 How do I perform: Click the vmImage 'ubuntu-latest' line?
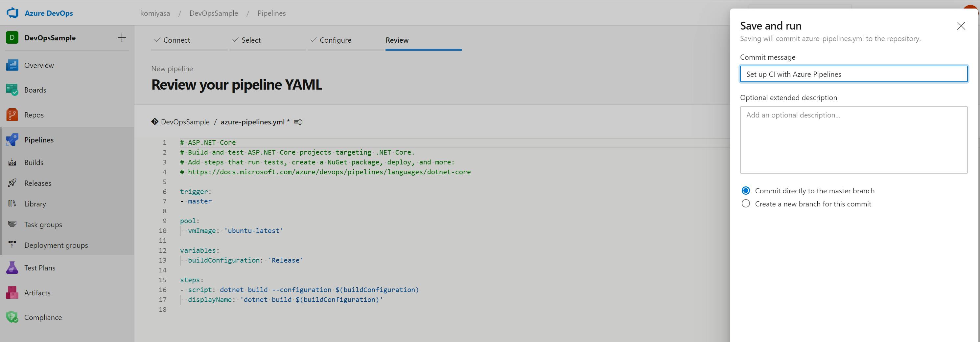coord(236,231)
